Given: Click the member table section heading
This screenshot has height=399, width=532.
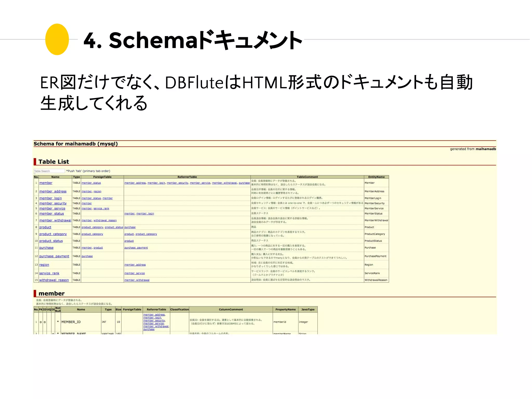Looking at the screenshot, I should [51, 294].
